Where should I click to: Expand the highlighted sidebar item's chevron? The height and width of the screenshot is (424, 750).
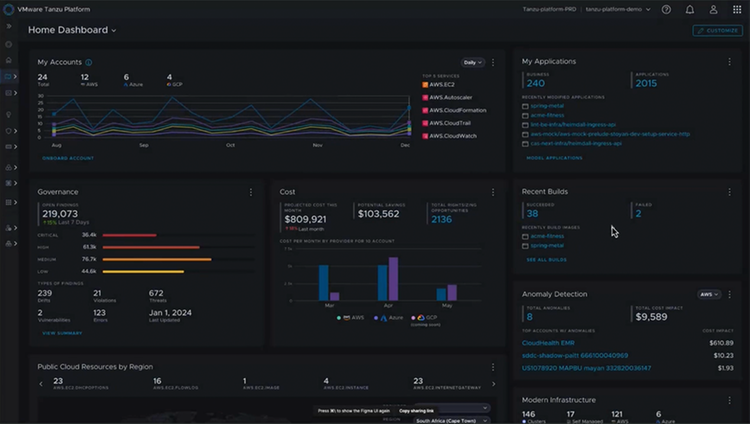click(15, 77)
